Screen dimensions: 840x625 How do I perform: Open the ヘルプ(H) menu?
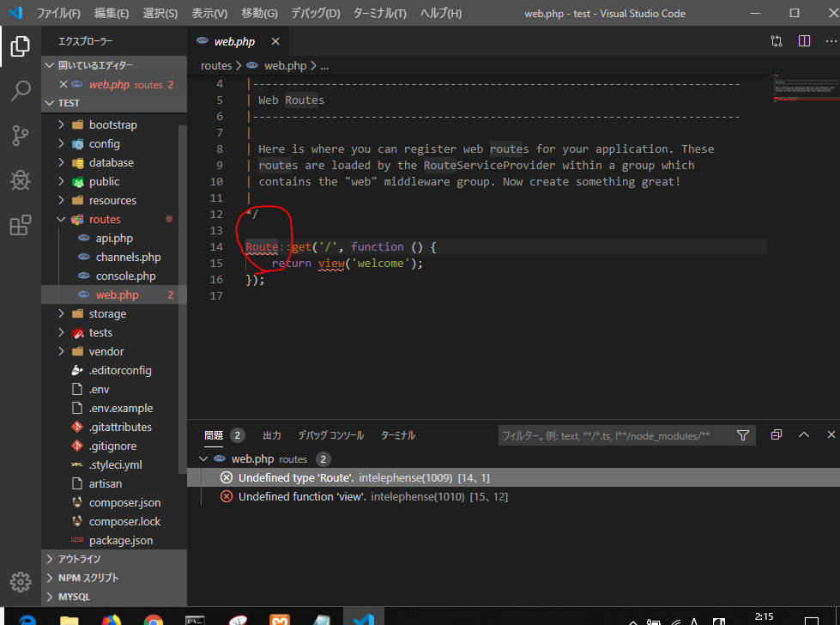point(441,13)
